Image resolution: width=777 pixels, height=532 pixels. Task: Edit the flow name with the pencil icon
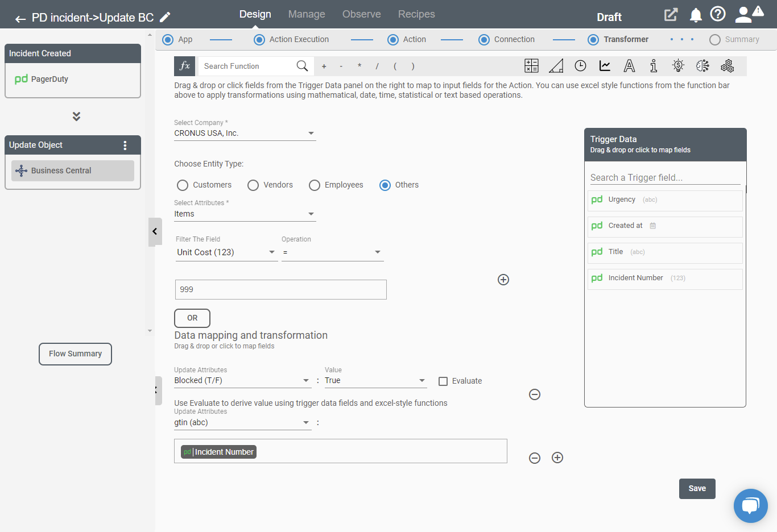click(165, 17)
